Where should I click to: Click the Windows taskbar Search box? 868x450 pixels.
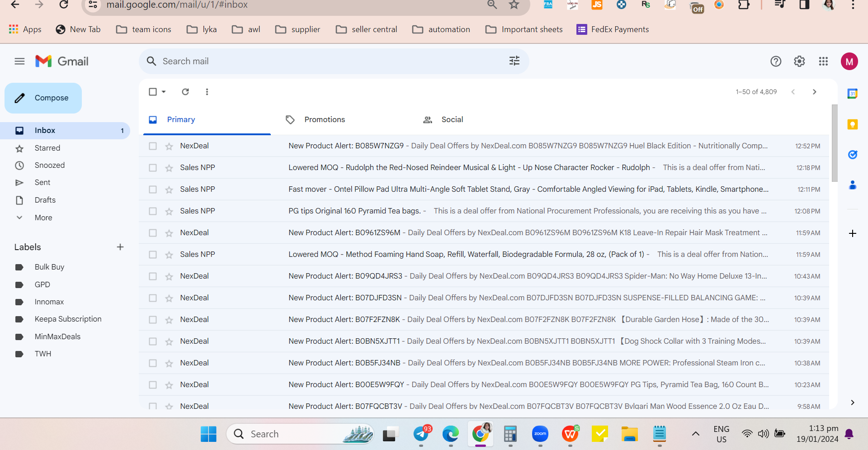[300, 434]
